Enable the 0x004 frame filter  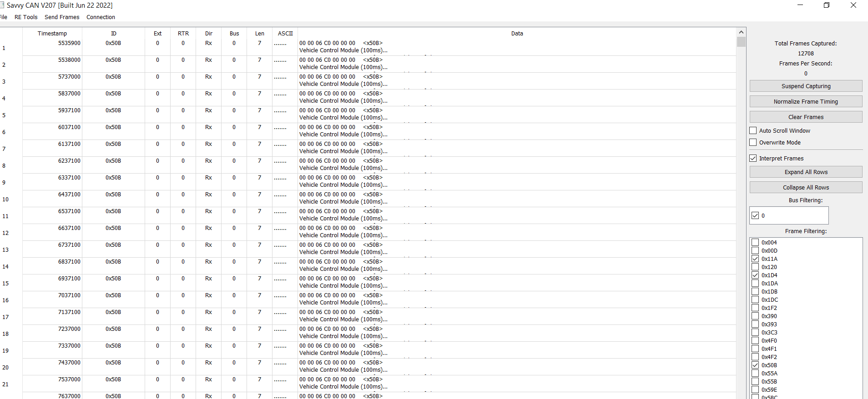coord(756,243)
